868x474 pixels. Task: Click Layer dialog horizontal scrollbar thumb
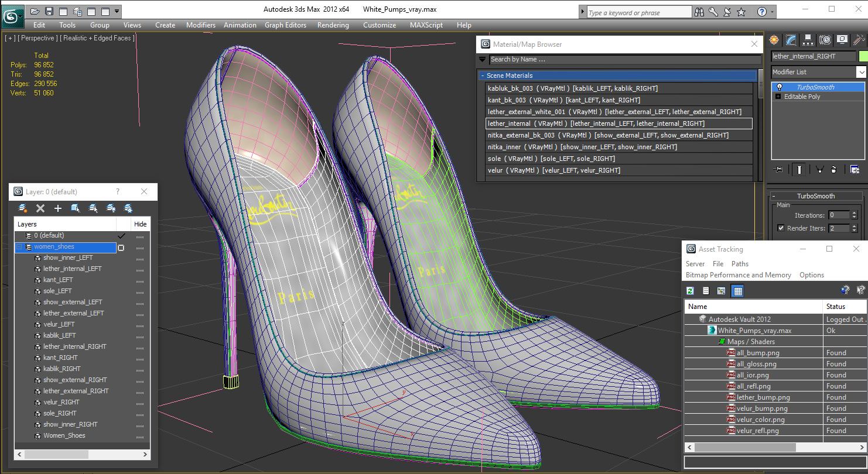[x=56, y=454]
